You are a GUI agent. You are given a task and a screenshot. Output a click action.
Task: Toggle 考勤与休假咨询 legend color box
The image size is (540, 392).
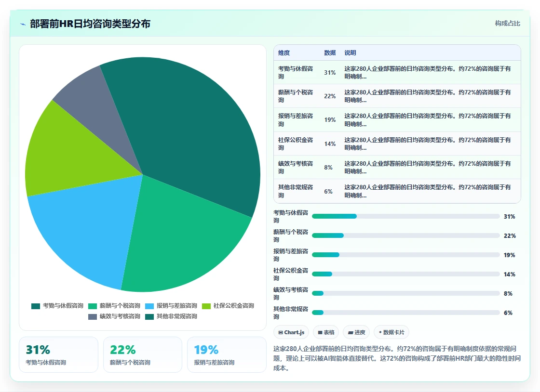pyautogui.click(x=36, y=306)
